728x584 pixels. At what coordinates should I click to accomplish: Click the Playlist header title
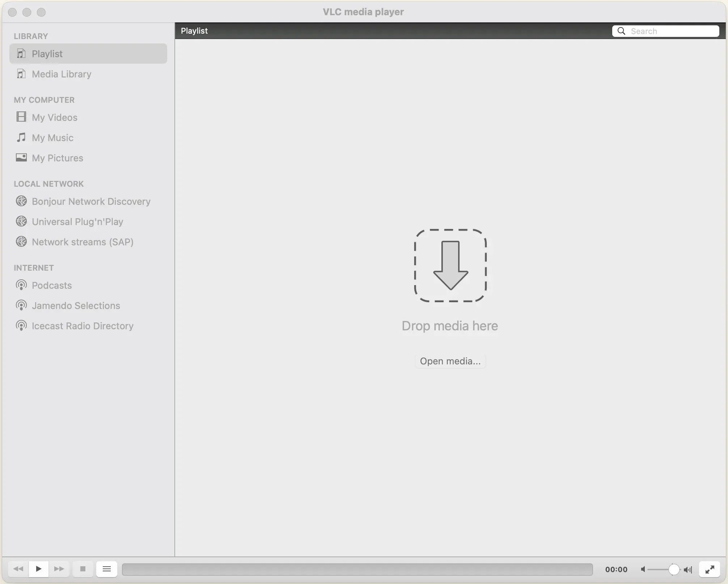coord(194,31)
